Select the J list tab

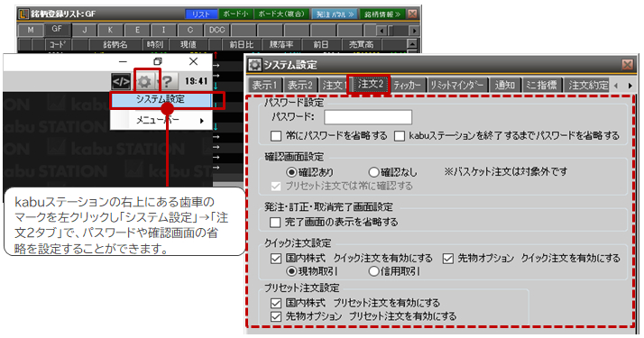(x=84, y=30)
